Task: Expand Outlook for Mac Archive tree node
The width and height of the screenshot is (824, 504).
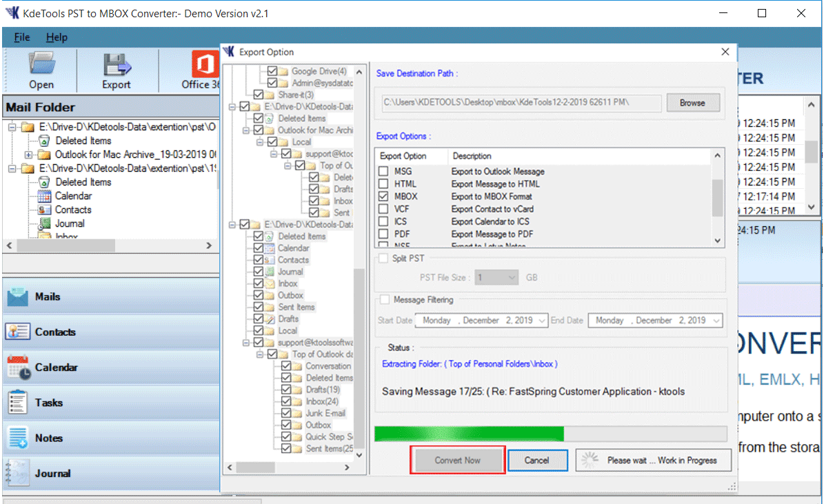Action: [x=28, y=154]
